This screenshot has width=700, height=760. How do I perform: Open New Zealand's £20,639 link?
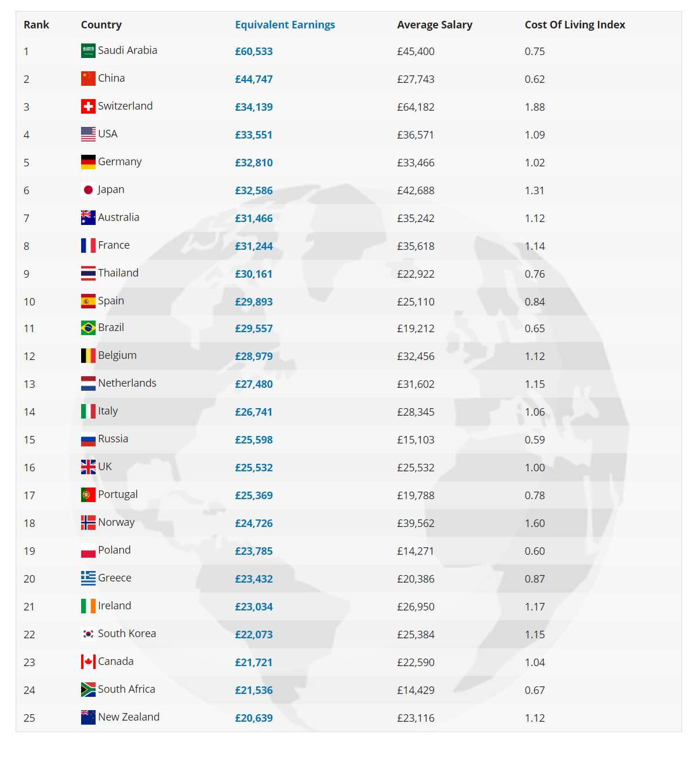pyautogui.click(x=254, y=718)
